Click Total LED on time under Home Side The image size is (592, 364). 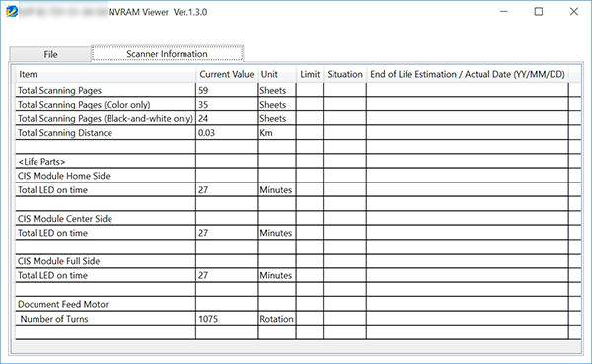52,190
